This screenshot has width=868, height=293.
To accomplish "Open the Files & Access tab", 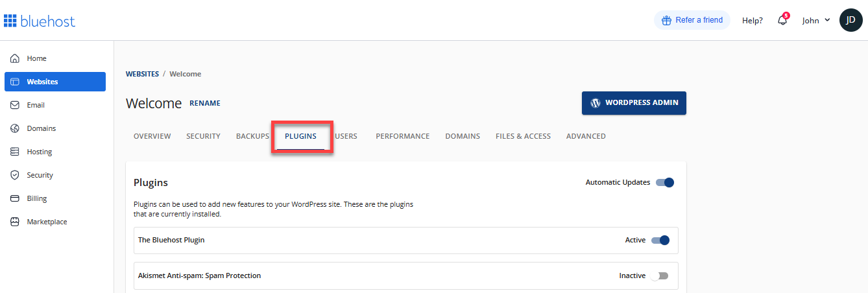I will pos(523,136).
